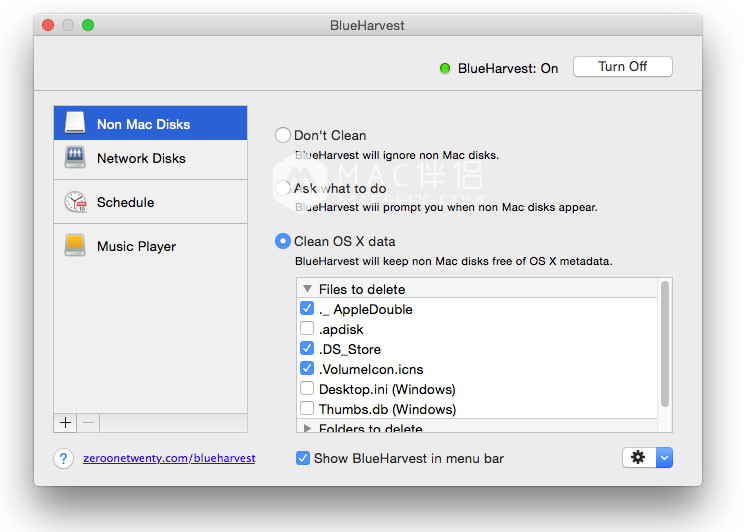Click the Music Player yellow drive icon
This screenshot has height=532, width=744.
75,245
